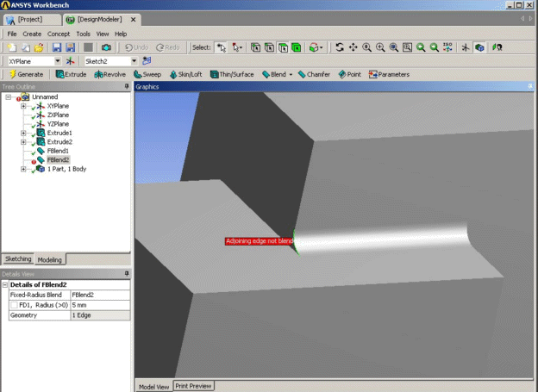Toggle the FD1 Radius parameter checkbox

pyautogui.click(x=14, y=305)
